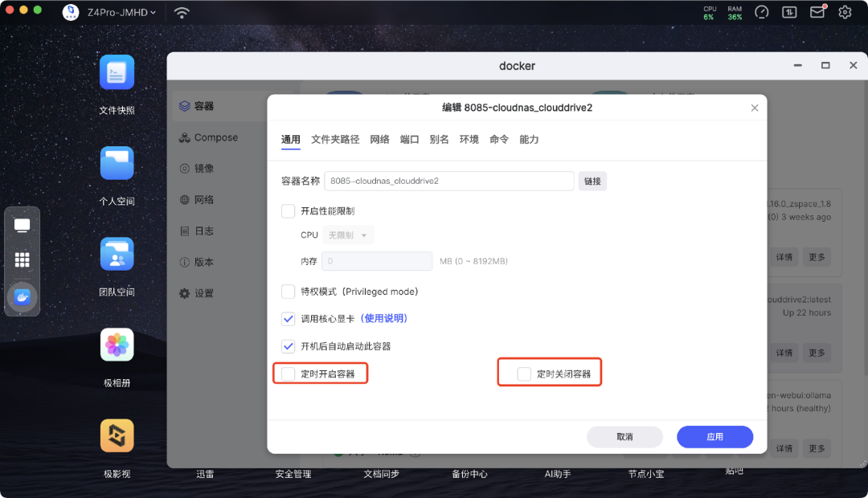Image resolution: width=868 pixels, height=498 pixels.
Task: Open the system settings gear in top bar
Action: click(845, 11)
